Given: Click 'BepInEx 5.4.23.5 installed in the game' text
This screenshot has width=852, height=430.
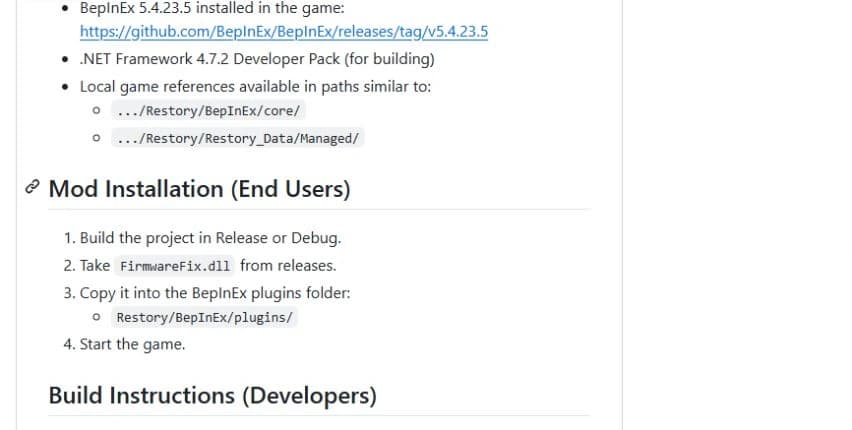Looking at the screenshot, I should click(212, 8).
